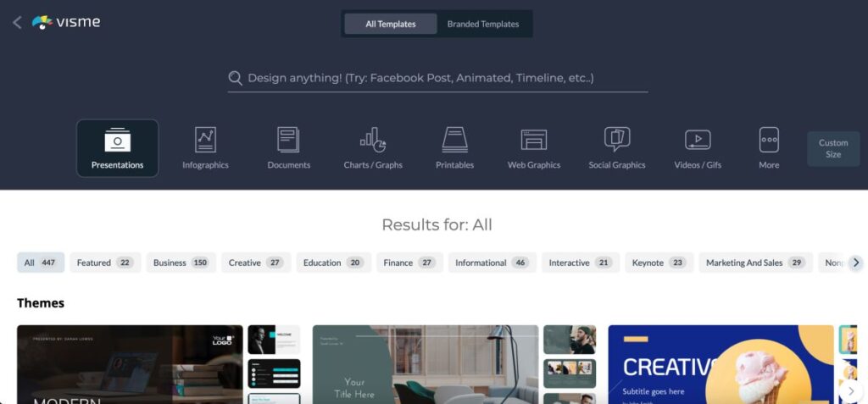Select the Presentations category icon
The image size is (868, 404).
pyautogui.click(x=117, y=140)
